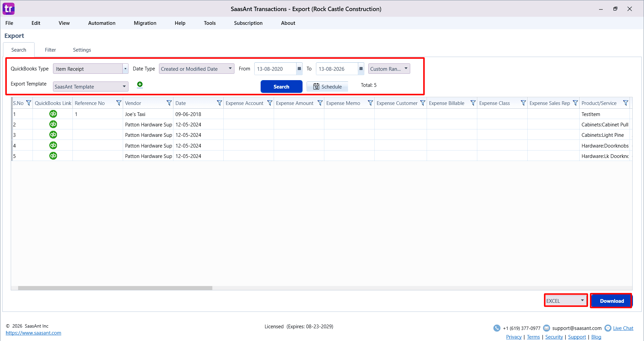
Task: Expand the QuickBooks Type dropdown
Action: pos(125,69)
